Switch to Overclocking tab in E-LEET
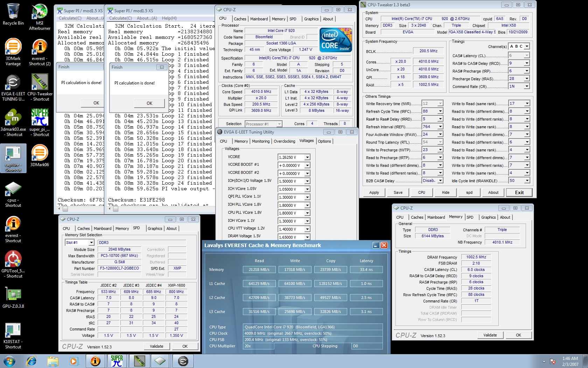Viewport: 588px width, 368px height. [x=284, y=141]
